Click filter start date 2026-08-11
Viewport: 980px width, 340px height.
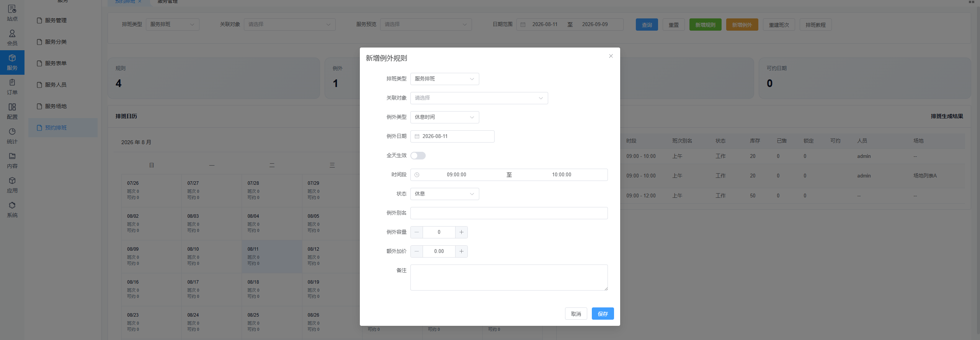point(545,25)
